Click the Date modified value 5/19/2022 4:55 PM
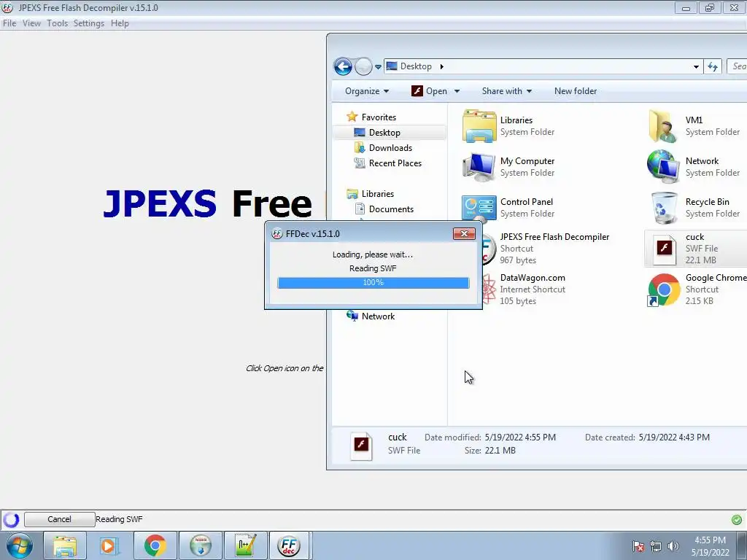Viewport: 747px width, 560px height. [520, 437]
